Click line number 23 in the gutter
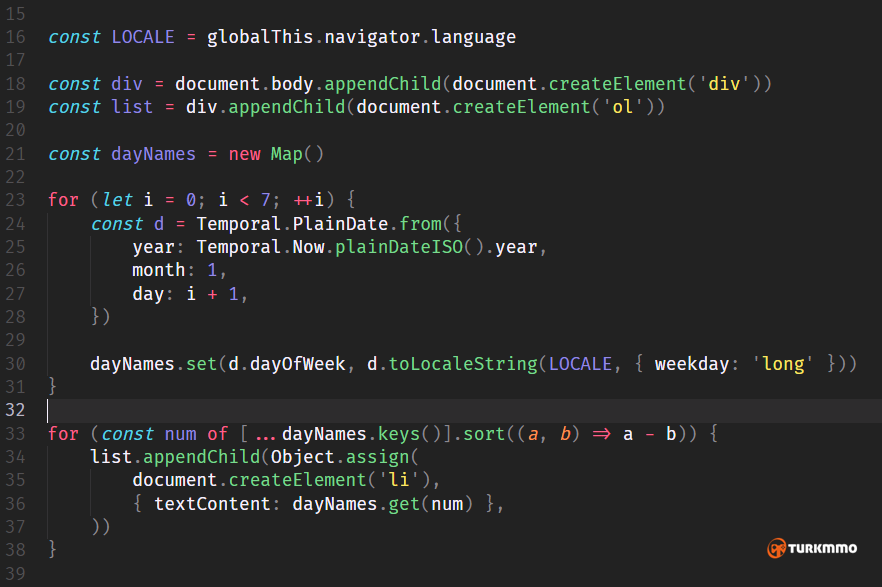This screenshot has height=587, width=882. coord(16,200)
